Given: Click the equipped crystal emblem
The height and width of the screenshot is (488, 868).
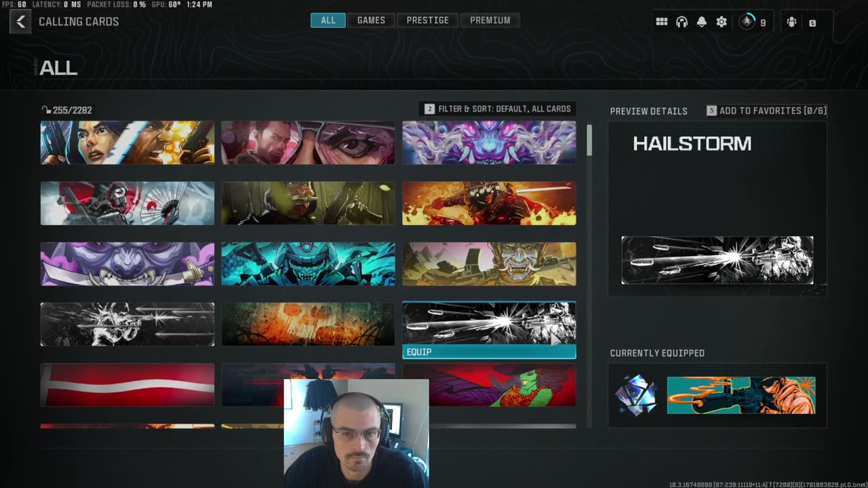Looking at the screenshot, I should (x=636, y=395).
